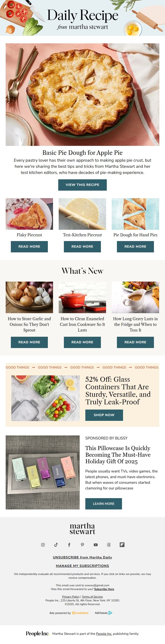Read more about Flaky Piecrust
The image size is (165, 644).
[x=29, y=246]
